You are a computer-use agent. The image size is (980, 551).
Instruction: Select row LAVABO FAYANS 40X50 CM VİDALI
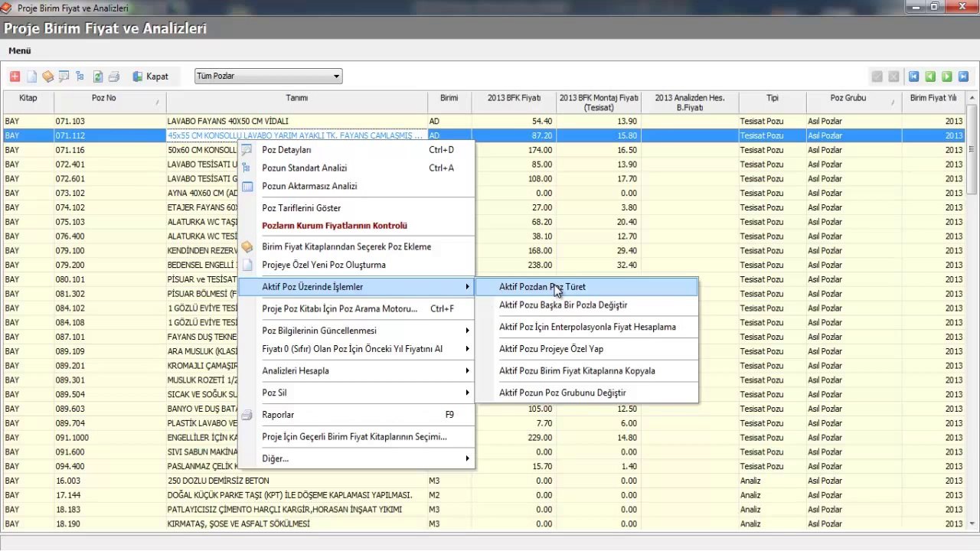pyautogui.click(x=484, y=121)
